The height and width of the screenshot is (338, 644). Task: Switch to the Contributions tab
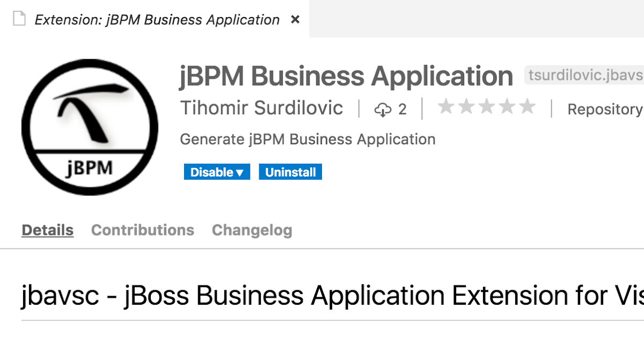[143, 230]
